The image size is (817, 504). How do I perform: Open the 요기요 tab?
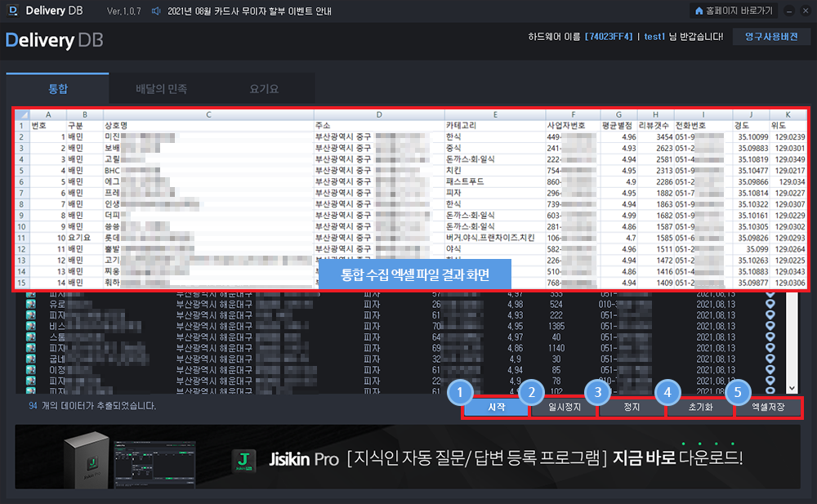pyautogui.click(x=264, y=88)
